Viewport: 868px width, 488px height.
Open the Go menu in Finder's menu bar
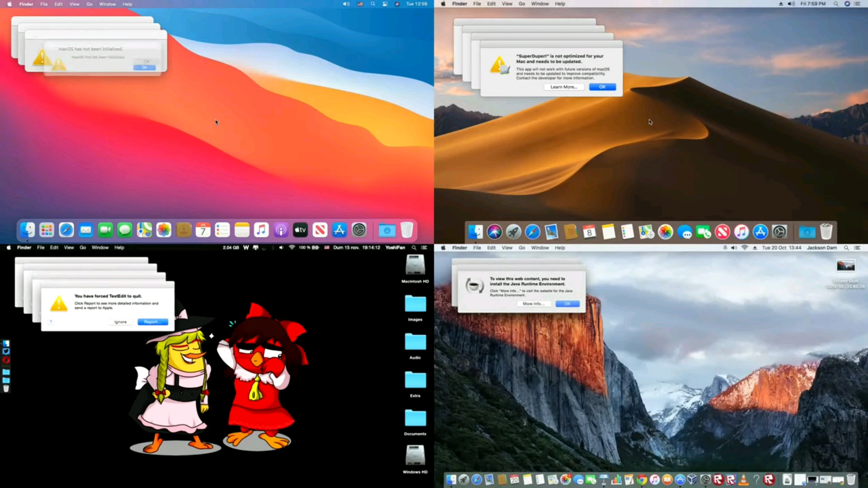tap(90, 4)
